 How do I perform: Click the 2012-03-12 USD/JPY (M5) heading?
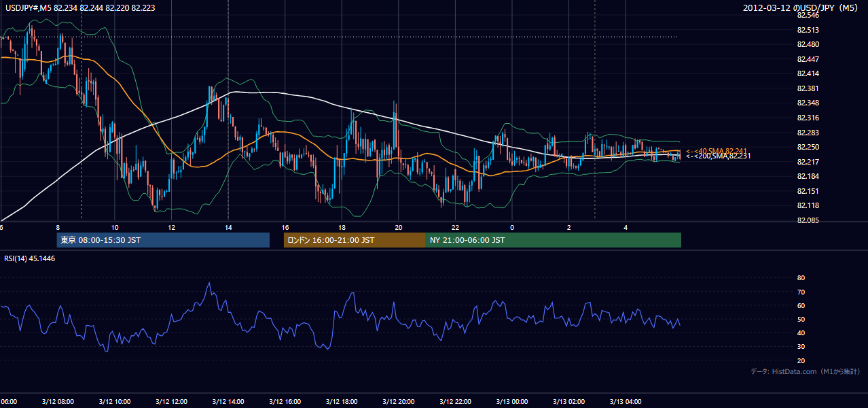click(801, 7)
